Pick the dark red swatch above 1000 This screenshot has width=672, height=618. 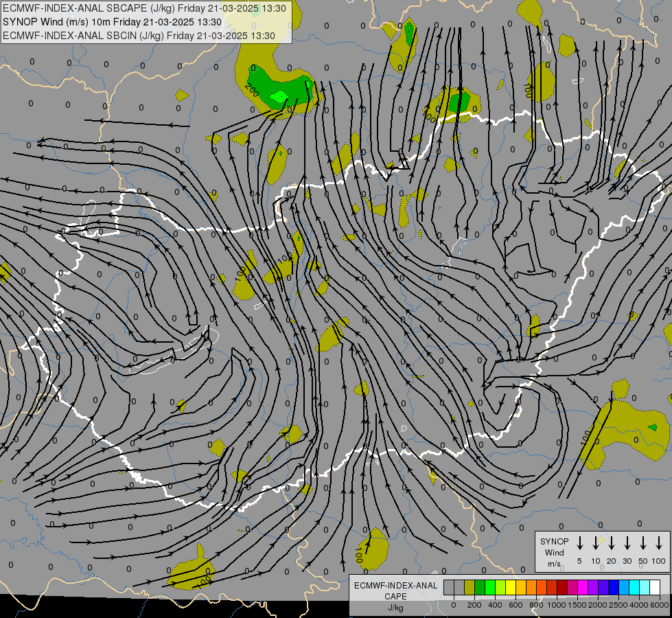click(x=562, y=587)
